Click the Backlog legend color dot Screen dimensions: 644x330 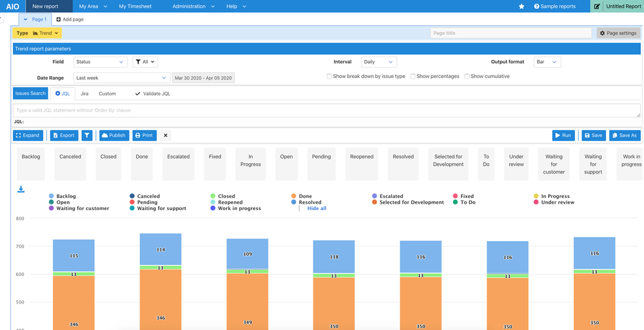click(52, 197)
